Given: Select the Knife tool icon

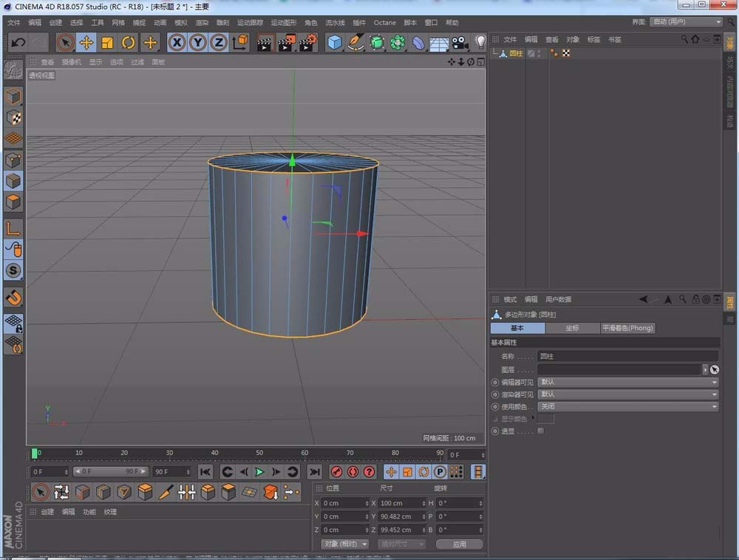Looking at the screenshot, I should [x=166, y=492].
